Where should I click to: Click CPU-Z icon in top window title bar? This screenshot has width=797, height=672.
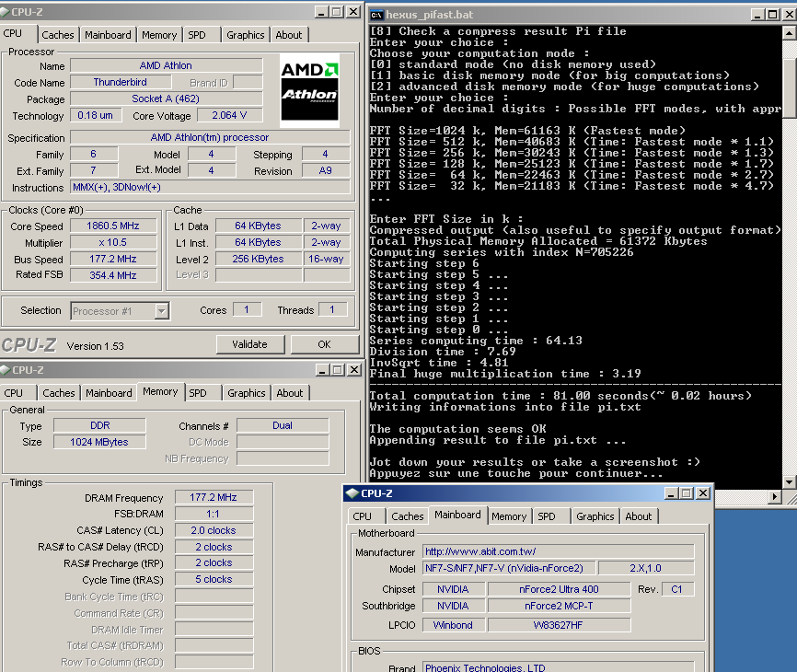coord(5,12)
